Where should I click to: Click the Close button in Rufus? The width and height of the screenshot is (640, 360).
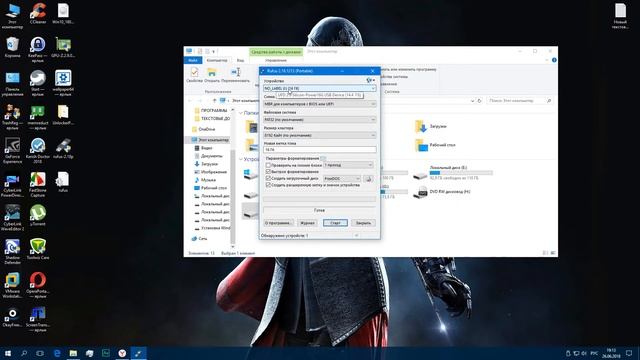[x=363, y=223]
